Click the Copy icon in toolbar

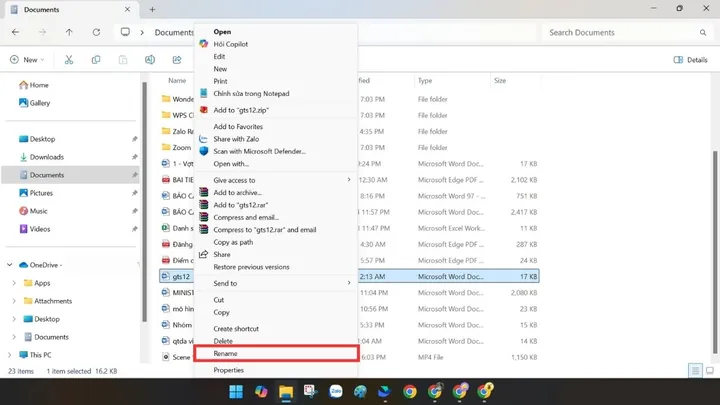96,60
